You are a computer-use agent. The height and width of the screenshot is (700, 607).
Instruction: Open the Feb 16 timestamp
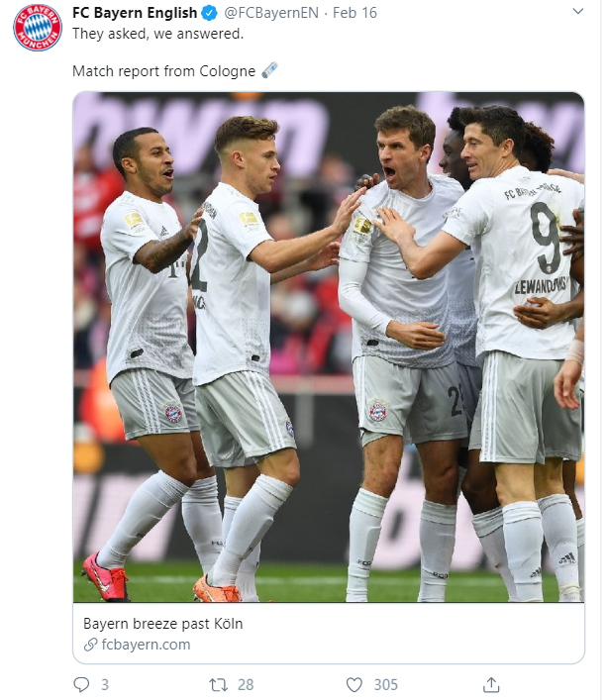pyautogui.click(x=354, y=13)
